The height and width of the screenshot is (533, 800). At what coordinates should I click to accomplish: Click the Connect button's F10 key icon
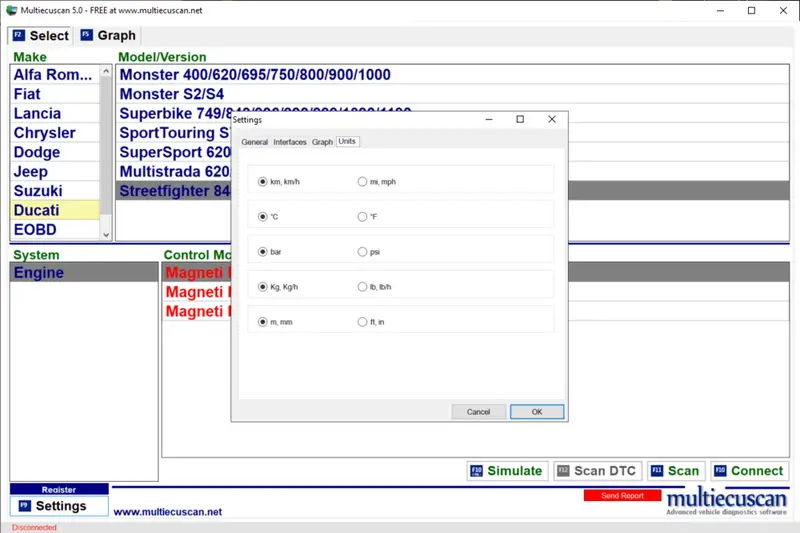pos(720,471)
